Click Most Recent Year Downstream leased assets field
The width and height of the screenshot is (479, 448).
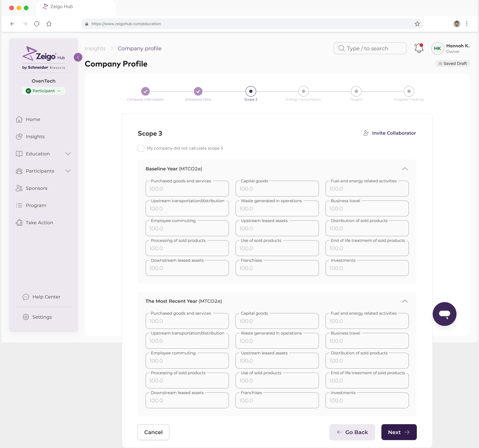[x=187, y=400]
